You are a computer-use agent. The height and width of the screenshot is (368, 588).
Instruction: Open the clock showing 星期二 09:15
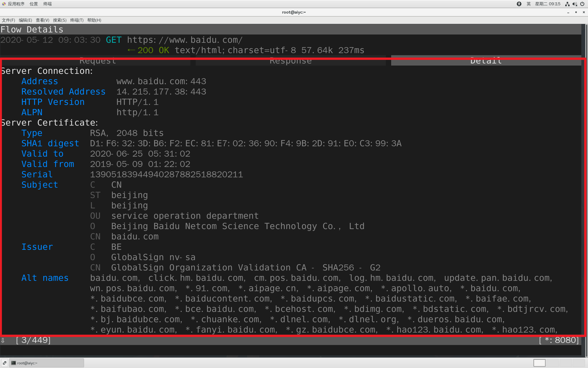point(548,4)
